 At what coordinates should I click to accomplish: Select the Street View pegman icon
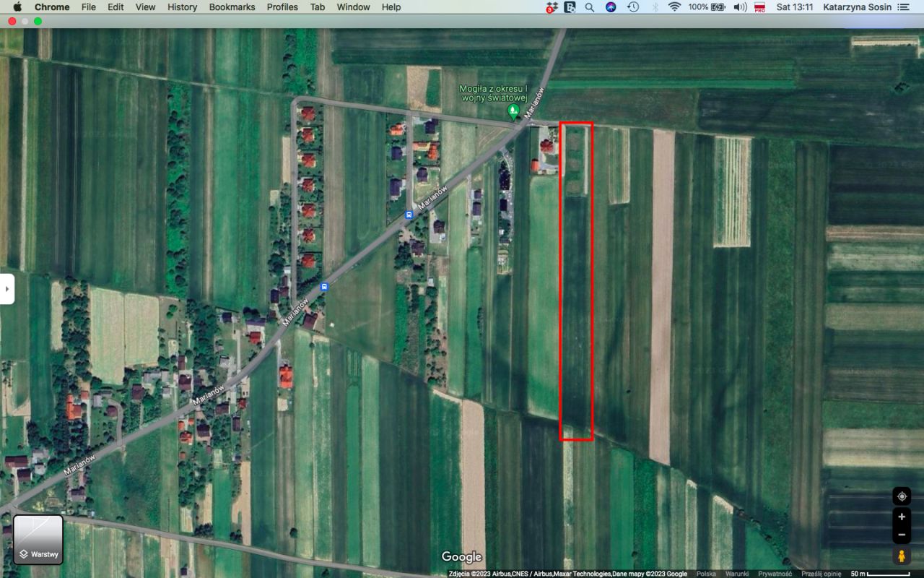tap(902, 556)
